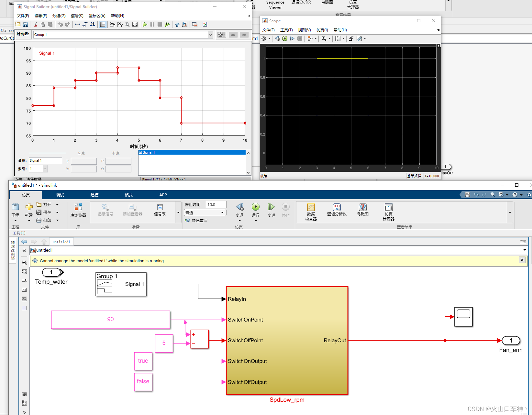Image resolution: width=532 pixels, height=415 pixels.
Task: Open simulation mode dropdown 普通
Action: coord(205,213)
